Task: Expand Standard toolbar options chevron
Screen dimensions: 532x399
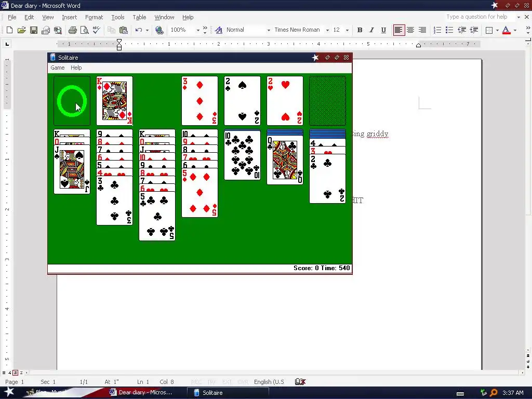Action: [205, 30]
